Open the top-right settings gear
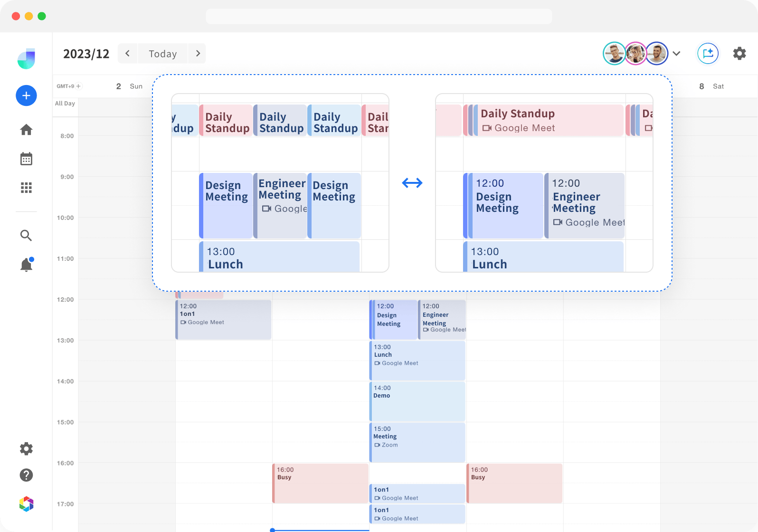Screen dimensions: 758x532 click(739, 53)
